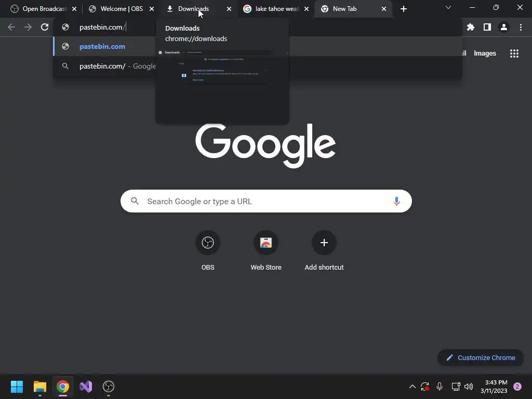Open the Chrome profile menu

[x=504, y=27]
